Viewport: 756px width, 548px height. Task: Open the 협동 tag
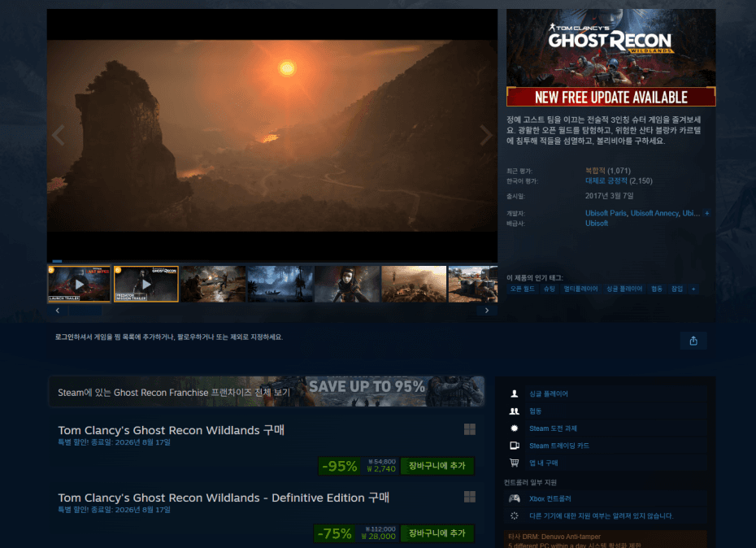[657, 289]
